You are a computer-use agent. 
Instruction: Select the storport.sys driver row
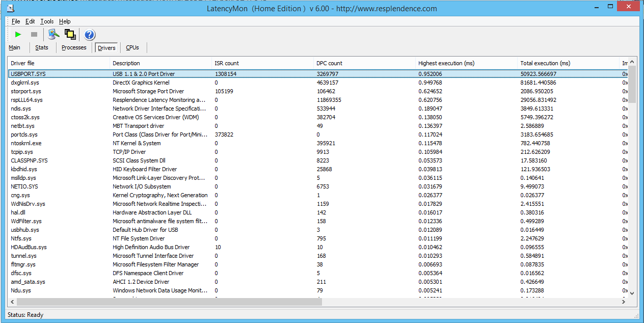[x=26, y=91]
